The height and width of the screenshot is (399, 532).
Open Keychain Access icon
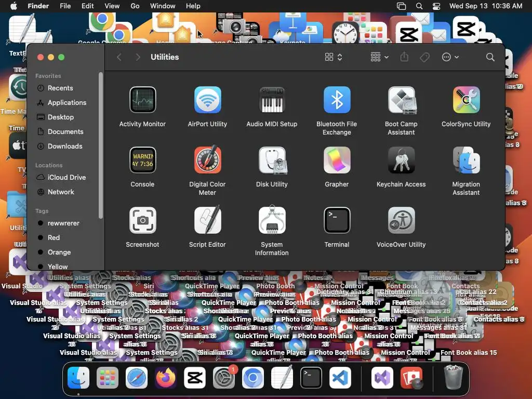pyautogui.click(x=402, y=160)
